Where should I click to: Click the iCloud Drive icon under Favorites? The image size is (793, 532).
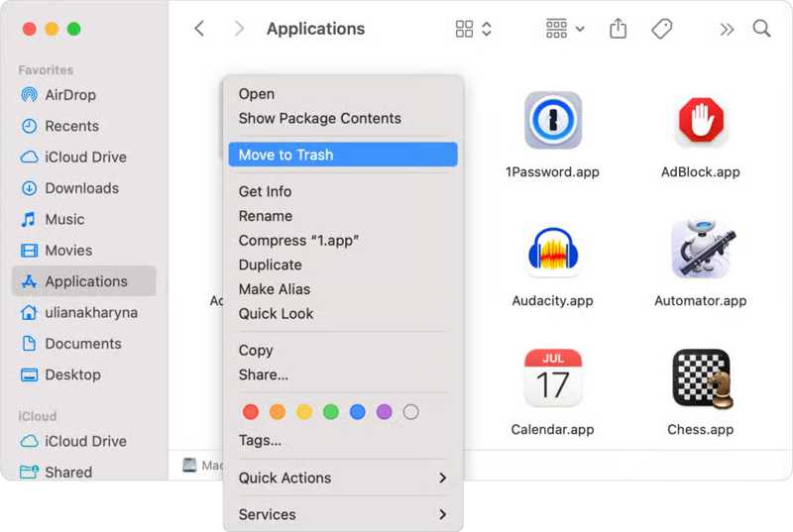(x=30, y=158)
